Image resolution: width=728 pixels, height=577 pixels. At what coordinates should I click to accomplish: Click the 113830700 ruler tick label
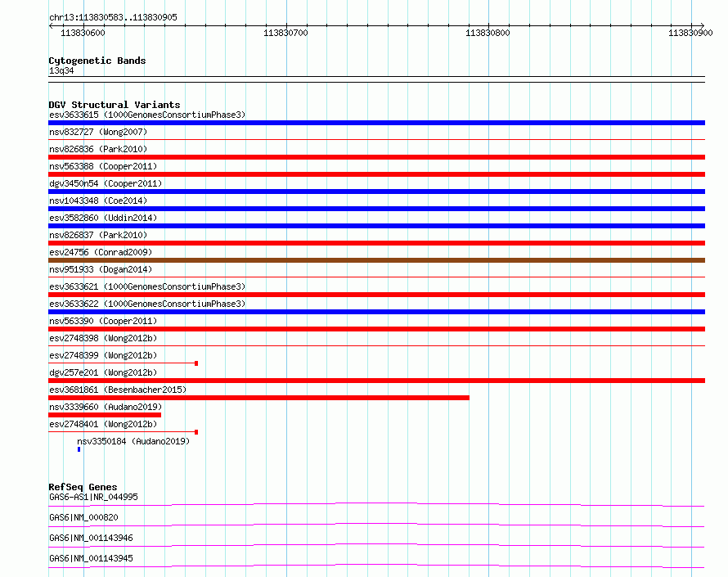[x=285, y=33]
